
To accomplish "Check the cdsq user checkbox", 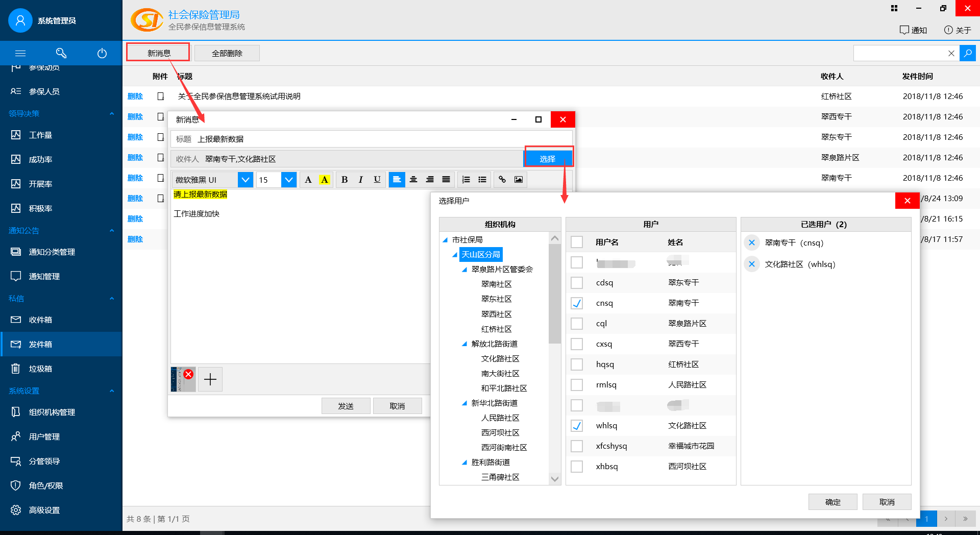I will [x=577, y=283].
